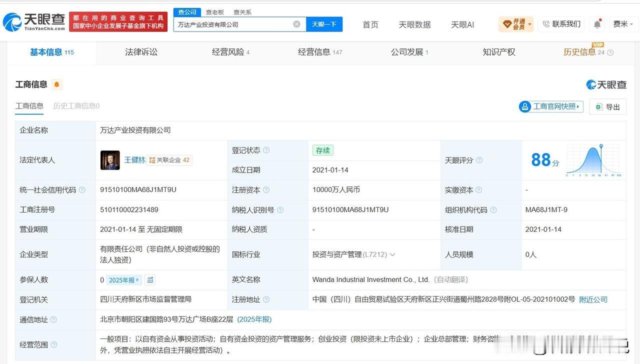Expand the 国标行业 L7212 dropdown chevron
The width and height of the screenshot is (640, 364).
392,254
